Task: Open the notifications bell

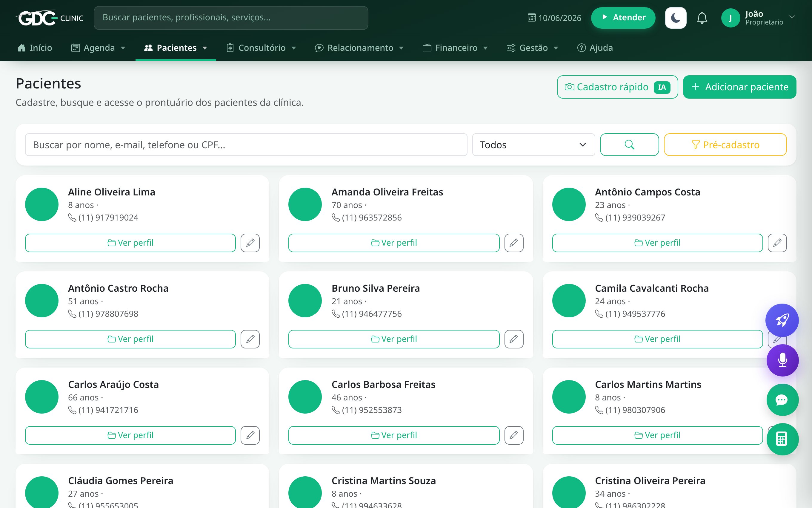Action: (x=702, y=18)
